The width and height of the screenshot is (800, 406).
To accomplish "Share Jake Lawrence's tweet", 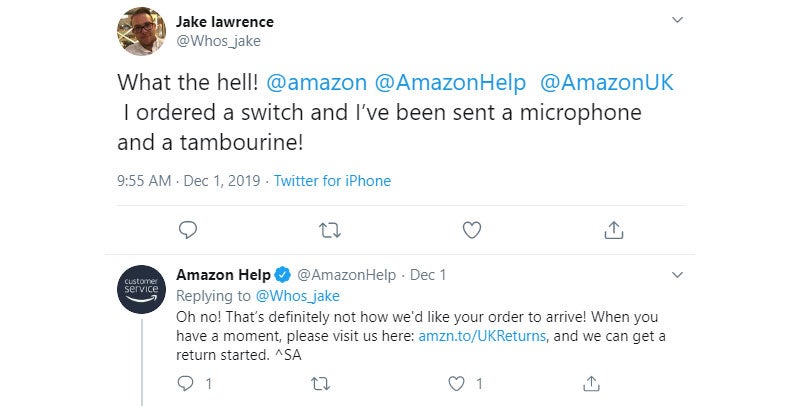I will pos(614,230).
